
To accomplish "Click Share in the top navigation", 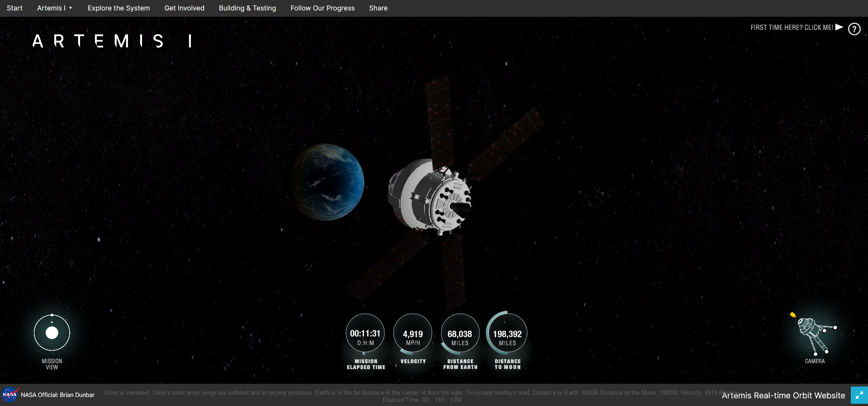I will pyautogui.click(x=378, y=8).
